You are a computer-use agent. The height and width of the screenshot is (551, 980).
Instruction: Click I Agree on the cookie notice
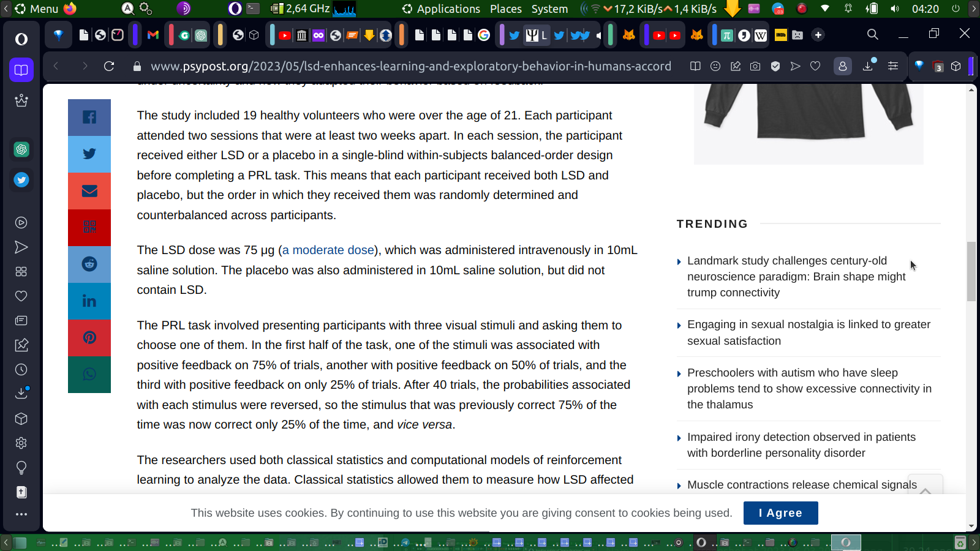point(781,513)
